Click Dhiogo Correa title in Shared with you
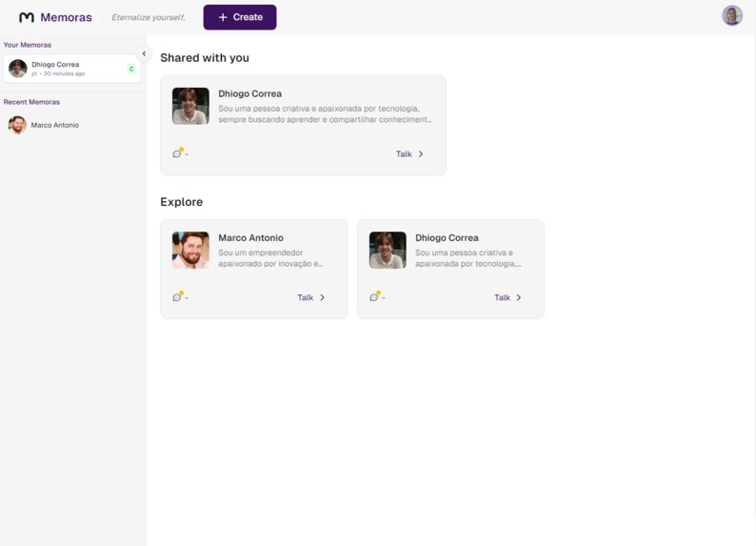756x546 pixels. [249, 93]
